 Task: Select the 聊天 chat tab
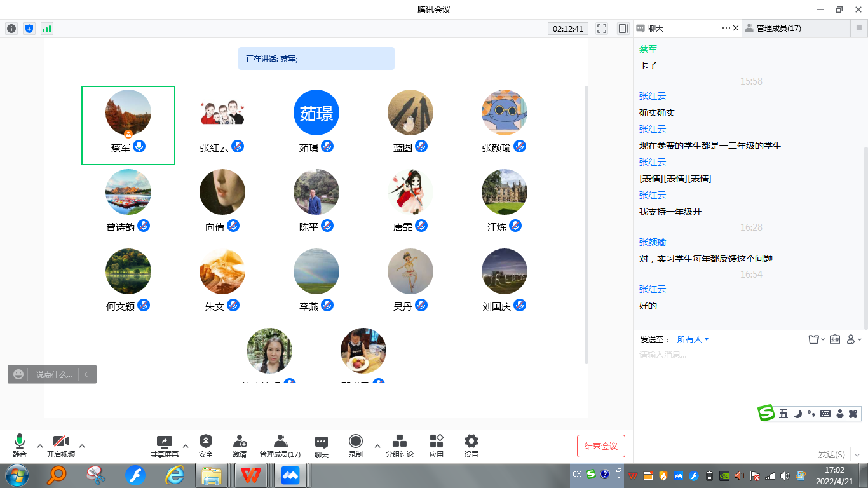(656, 29)
